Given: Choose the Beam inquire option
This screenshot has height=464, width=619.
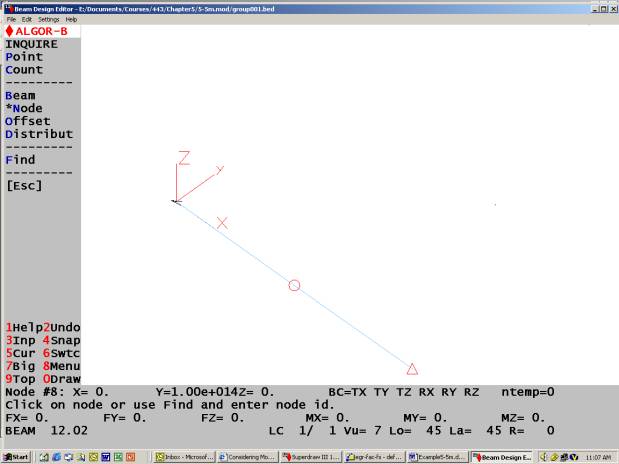Looking at the screenshot, I should [21, 96].
